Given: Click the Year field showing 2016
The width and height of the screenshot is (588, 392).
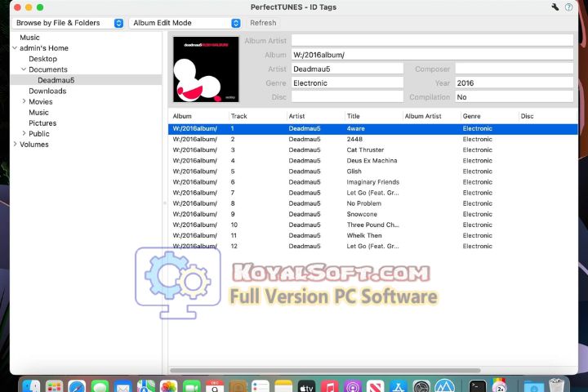Looking at the screenshot, I should tap(514, 83).
